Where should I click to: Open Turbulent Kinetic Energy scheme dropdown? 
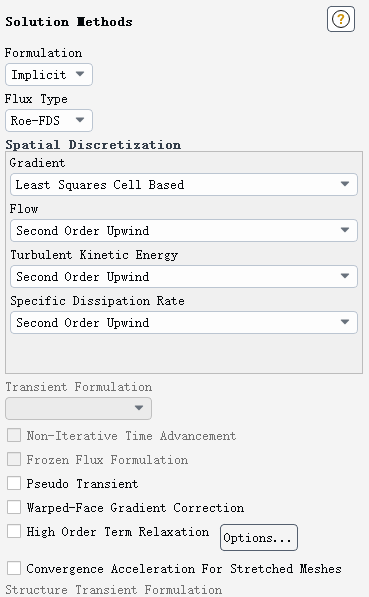(x=184, y=276)
